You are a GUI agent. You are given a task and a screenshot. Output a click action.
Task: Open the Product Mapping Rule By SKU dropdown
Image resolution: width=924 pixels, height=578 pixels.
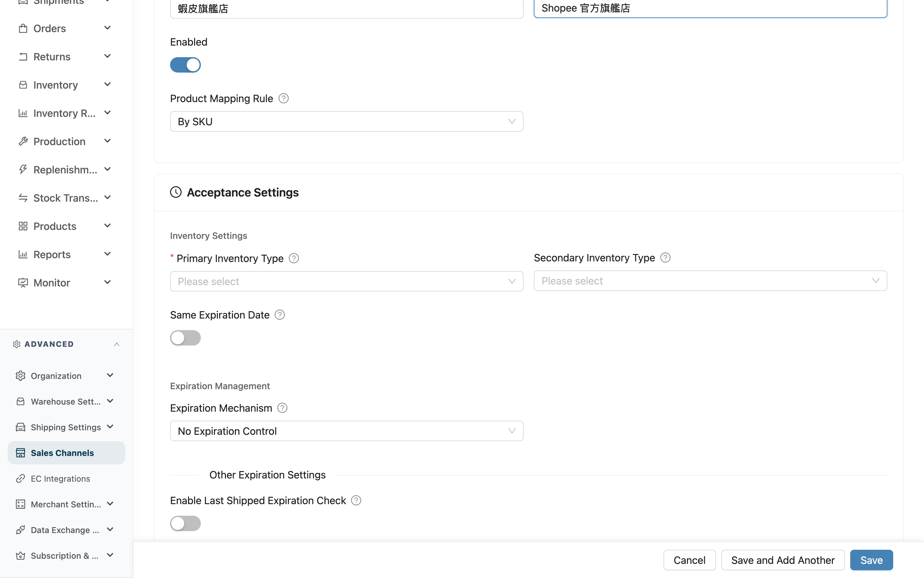coord(347,122)
